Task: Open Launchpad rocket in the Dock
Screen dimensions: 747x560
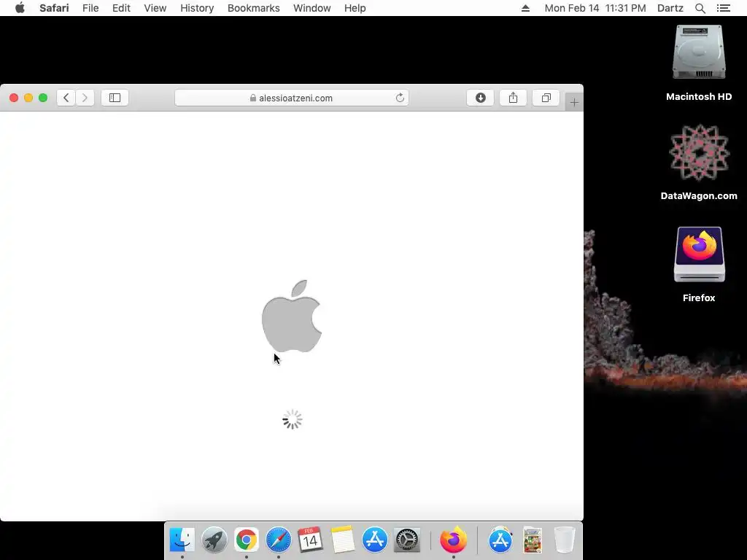Action: pos(214,540)
